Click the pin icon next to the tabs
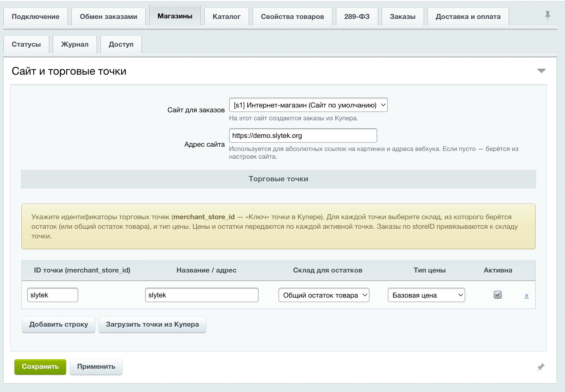This screenshot has height=392, width=565. click(x=547, y=15)
